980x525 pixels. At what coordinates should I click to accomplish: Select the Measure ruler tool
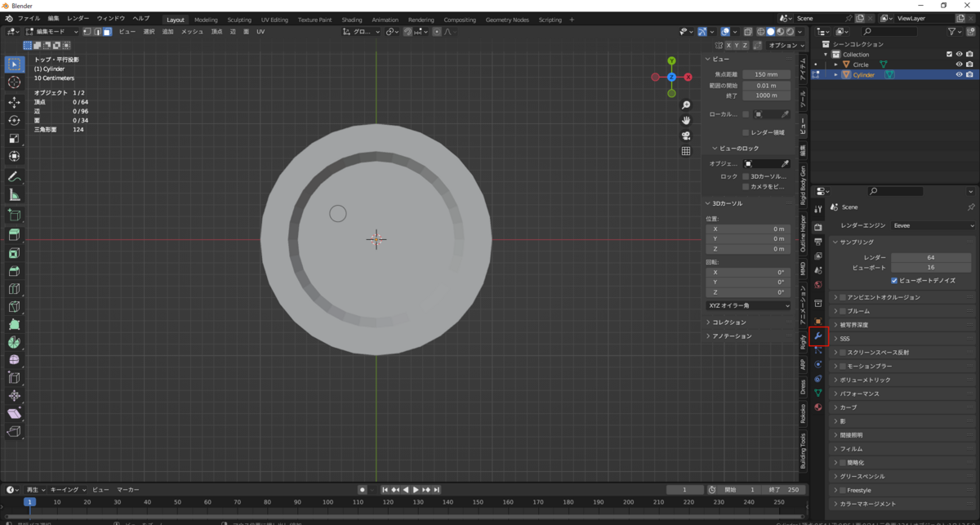(14, 194)
